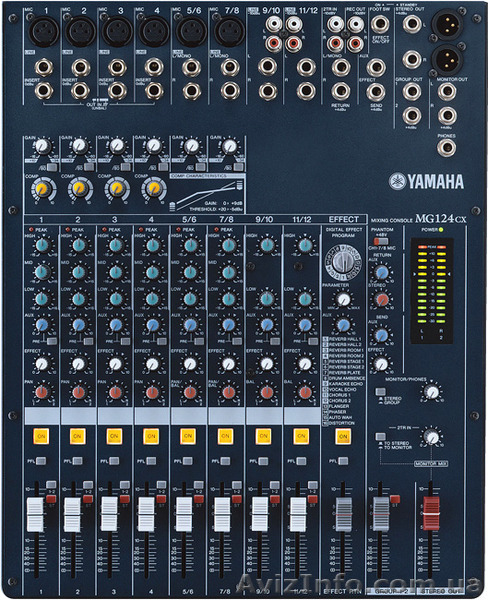
Task: Click the effect PARAMETER knob
Action: (344, 299)
